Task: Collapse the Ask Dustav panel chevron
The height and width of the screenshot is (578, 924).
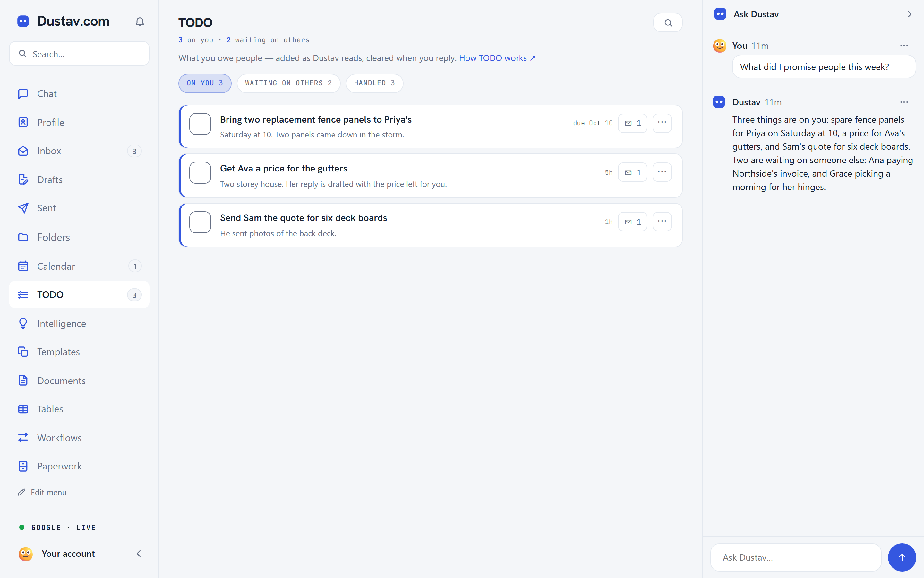Action: 910,14
